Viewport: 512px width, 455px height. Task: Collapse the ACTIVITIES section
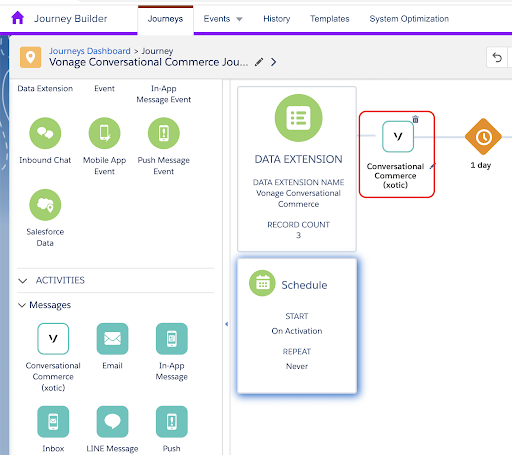pos(23,281)
